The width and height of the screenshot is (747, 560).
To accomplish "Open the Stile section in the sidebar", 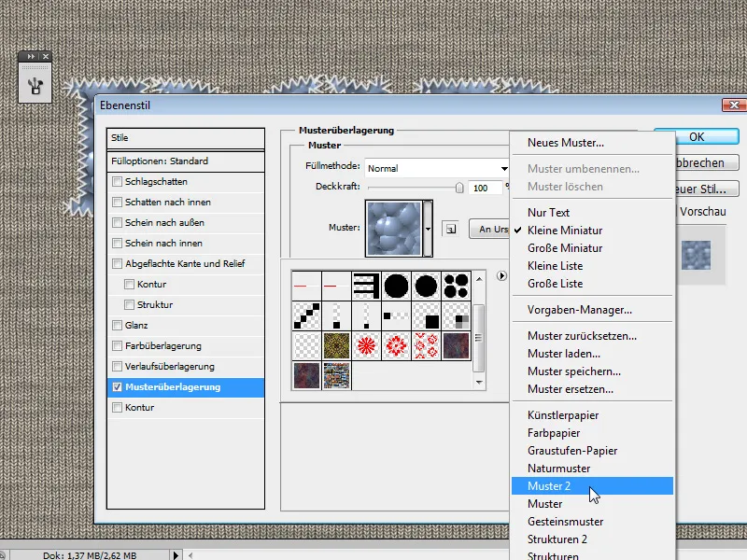I will click(186, 138).
